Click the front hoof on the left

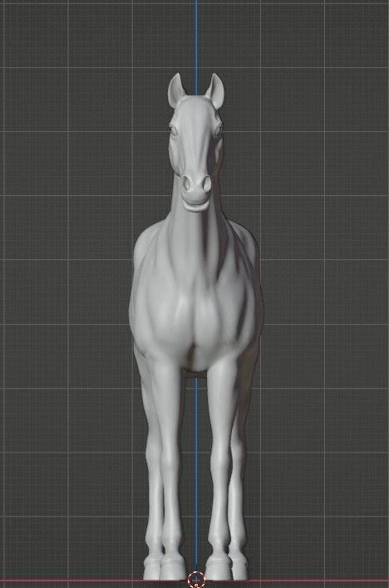[172, 567]
